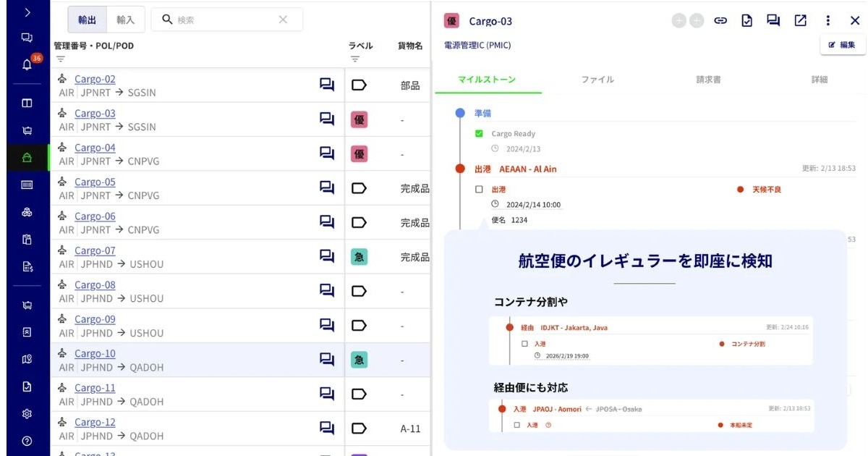This screenshot has width=868, height=456.
Task: Check the 出港 departure checkbox
Action: 479,190
